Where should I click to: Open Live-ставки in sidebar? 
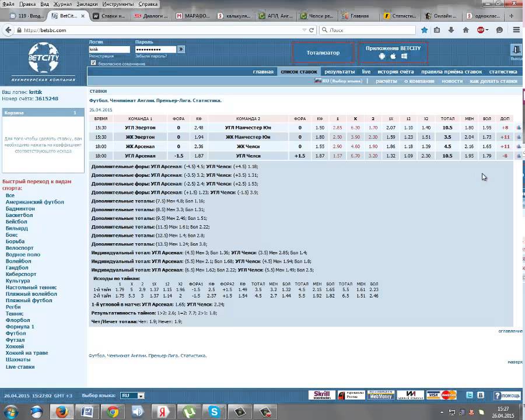[x=20, y=367]
